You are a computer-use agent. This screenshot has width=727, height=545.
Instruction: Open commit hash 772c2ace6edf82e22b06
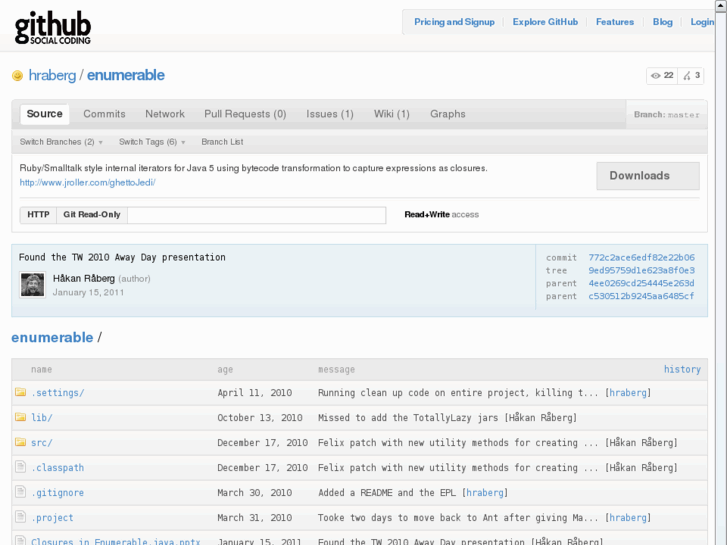641,257
